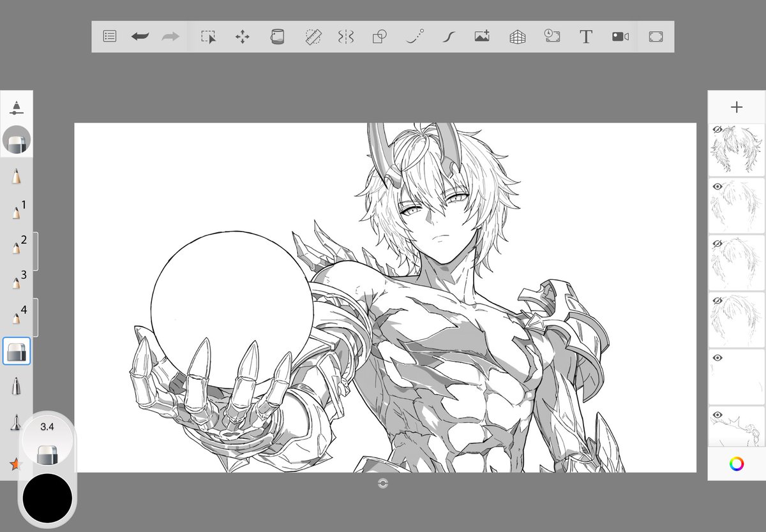The width and height of the screenshot is (766, 532).
Task: Open the Draw Shapes tool
Action: click(x=379, y=37)
